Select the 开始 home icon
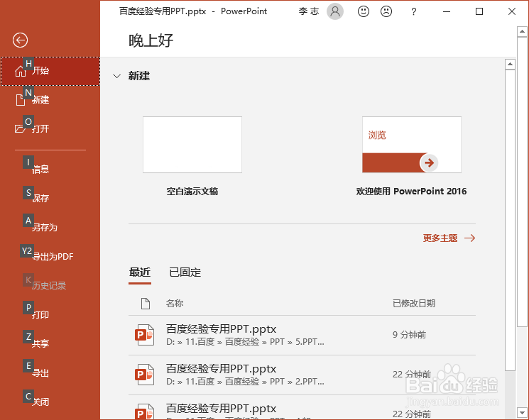Viewport: 529px width, 420px height. click(21, 71)
